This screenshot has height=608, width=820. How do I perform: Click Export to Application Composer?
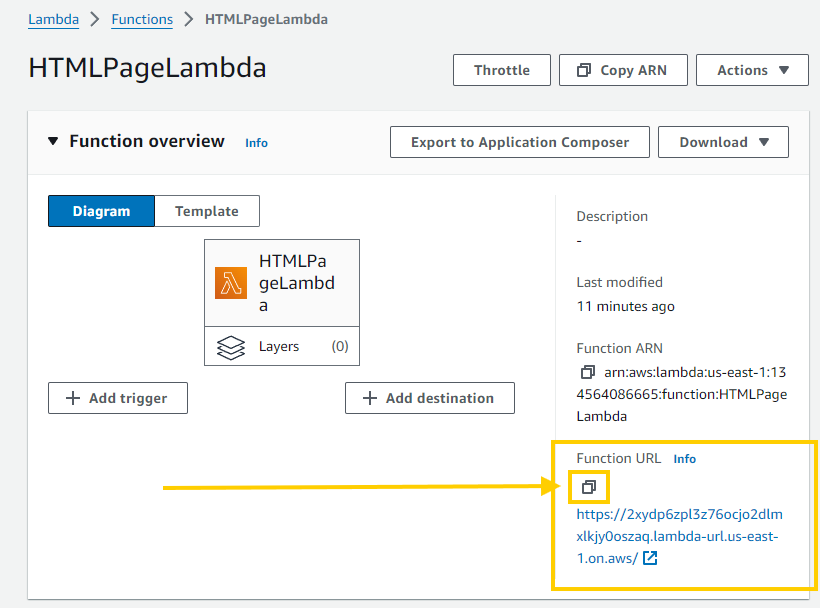(519, 142)
